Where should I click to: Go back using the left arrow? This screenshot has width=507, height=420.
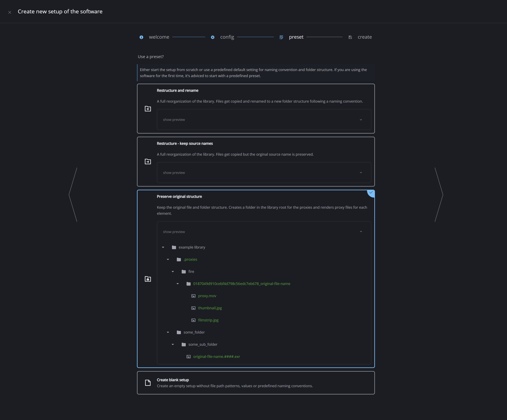(73, 195)
